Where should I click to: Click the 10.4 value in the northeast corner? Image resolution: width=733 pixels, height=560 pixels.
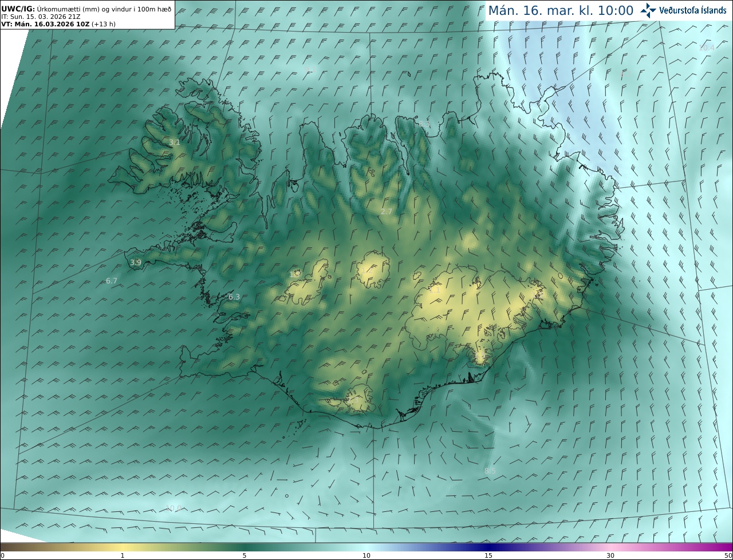707,48
